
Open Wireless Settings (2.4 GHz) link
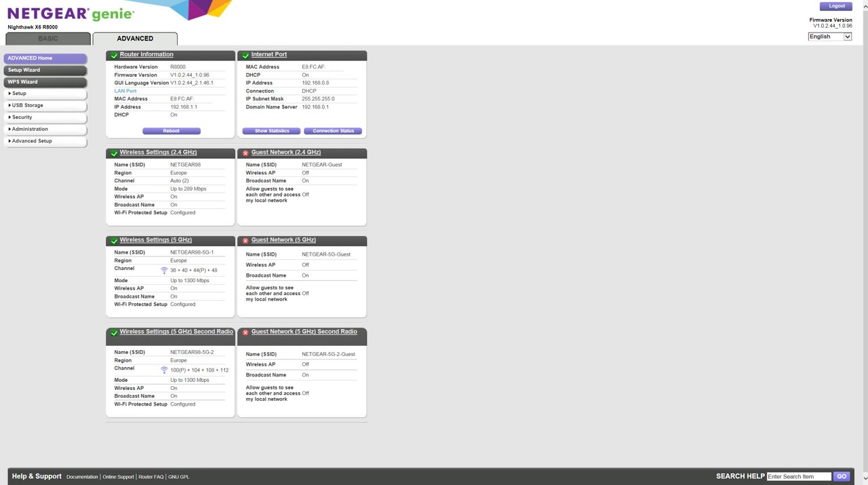click(158, 152)
